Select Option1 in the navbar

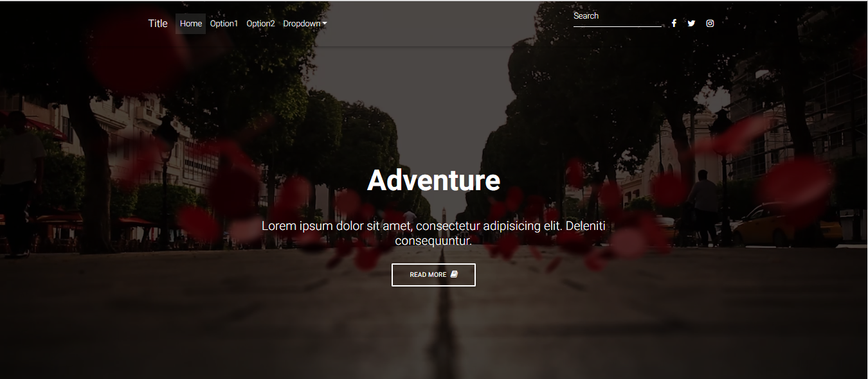pos(224,24)
